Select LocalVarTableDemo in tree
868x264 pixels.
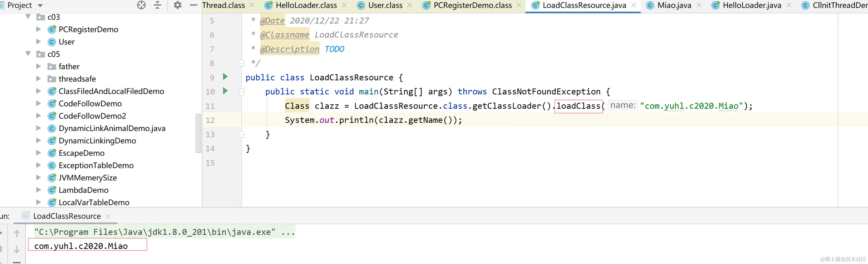coord(94,202)
